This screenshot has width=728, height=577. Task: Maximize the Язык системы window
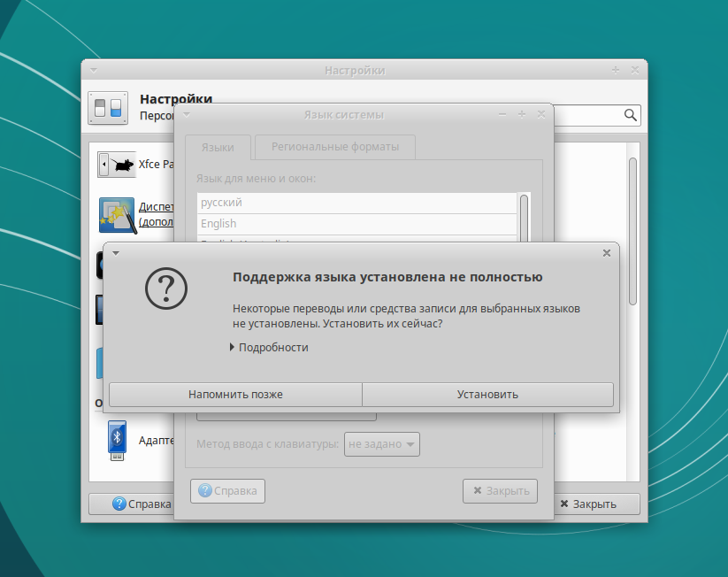522,114
